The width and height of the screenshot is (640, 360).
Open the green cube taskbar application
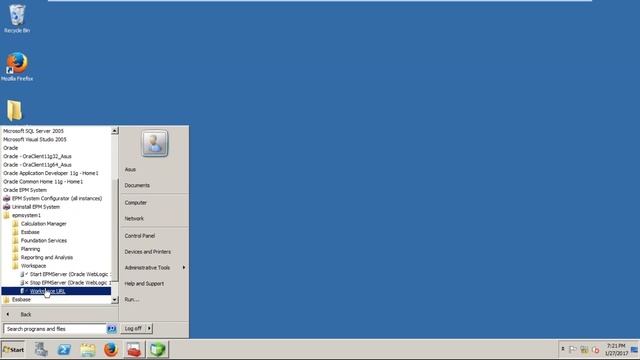[x=158, y=350]
